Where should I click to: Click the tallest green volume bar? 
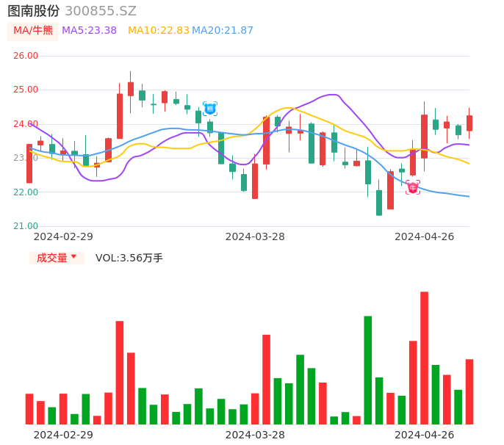pos(367,369)
